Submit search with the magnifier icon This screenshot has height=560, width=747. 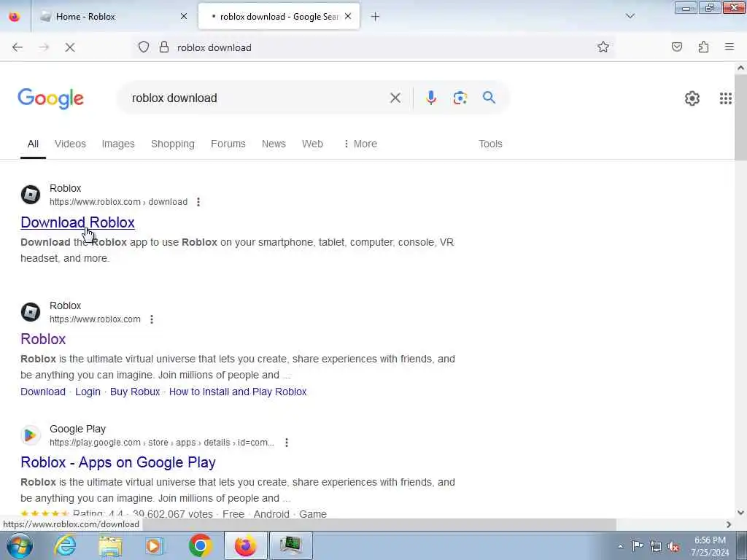click(x=489, y=98)
